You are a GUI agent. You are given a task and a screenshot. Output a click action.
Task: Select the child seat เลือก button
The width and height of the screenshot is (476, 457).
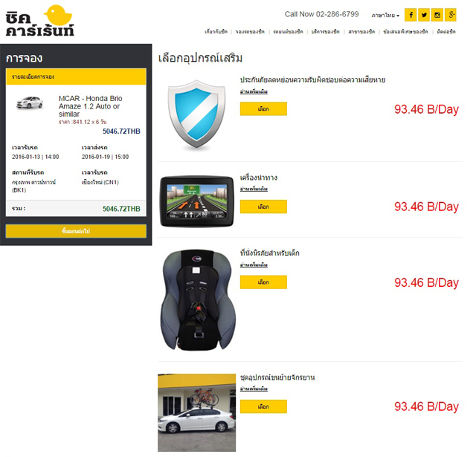263,282
